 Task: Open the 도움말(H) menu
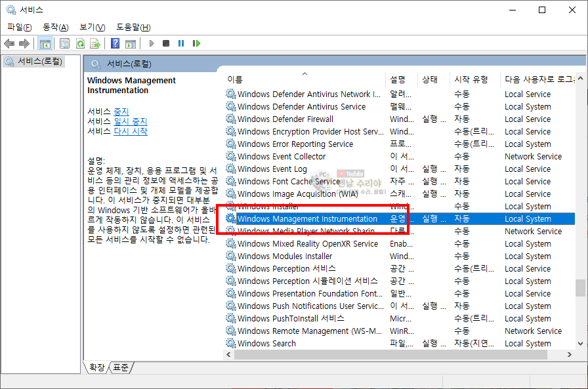point(133,27)
